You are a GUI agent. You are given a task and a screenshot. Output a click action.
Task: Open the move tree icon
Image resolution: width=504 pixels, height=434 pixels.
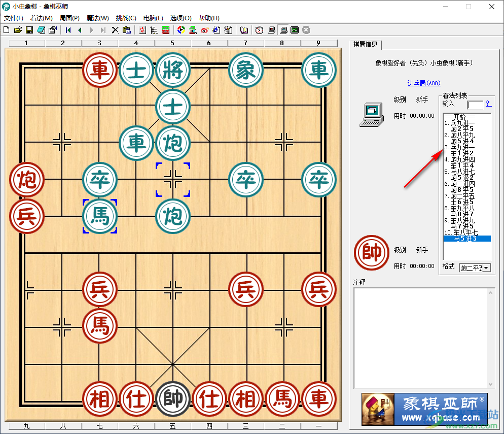point(154,30)
